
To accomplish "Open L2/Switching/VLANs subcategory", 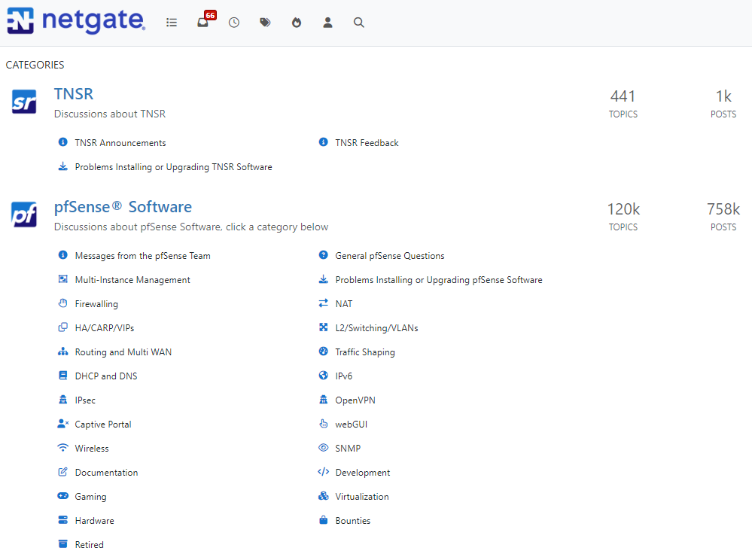I will [x=376, y=328].
